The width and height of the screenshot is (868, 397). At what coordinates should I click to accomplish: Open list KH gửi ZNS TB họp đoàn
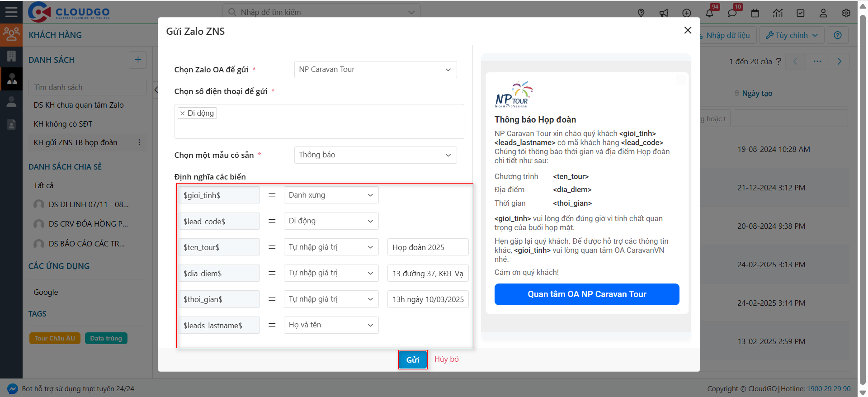click(x=75, y=142)
